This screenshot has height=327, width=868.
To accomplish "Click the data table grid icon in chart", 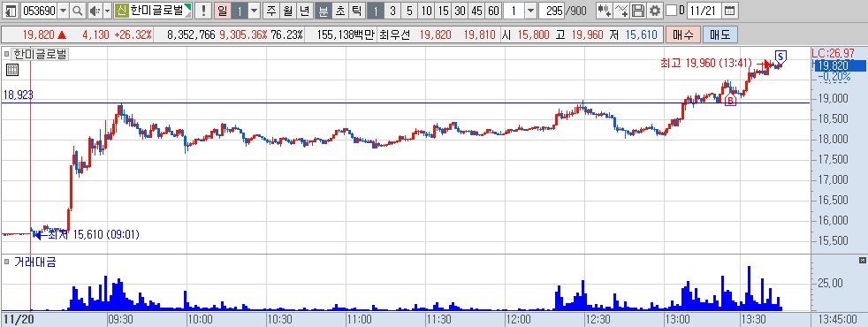I will tap(12, 70).
